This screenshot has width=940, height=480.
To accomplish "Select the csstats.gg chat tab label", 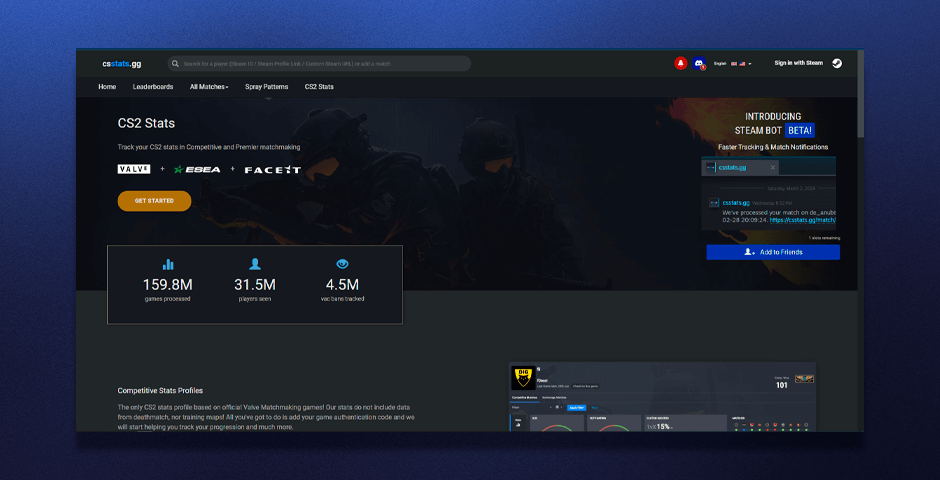I will tap(733, 168).
